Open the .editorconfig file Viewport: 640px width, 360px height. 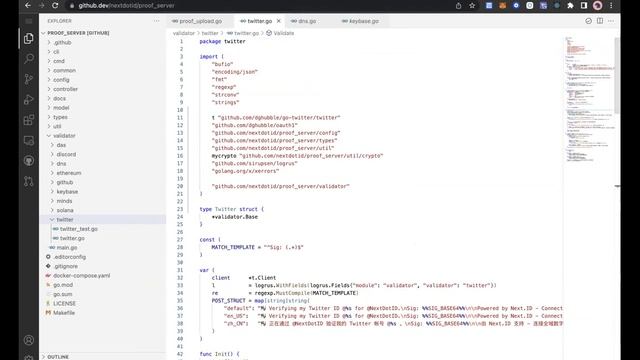[x=69, y=257]
